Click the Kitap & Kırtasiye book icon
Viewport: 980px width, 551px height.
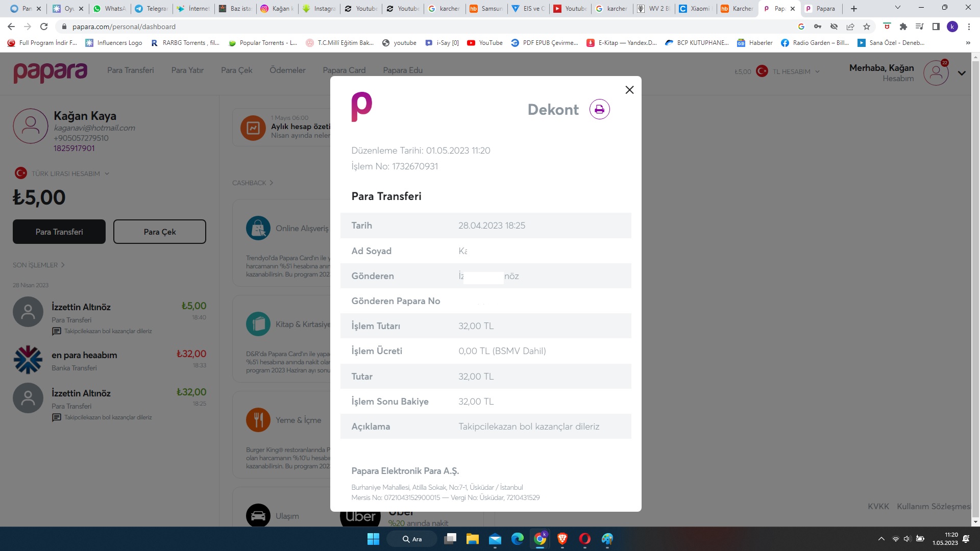pos(258,324)
